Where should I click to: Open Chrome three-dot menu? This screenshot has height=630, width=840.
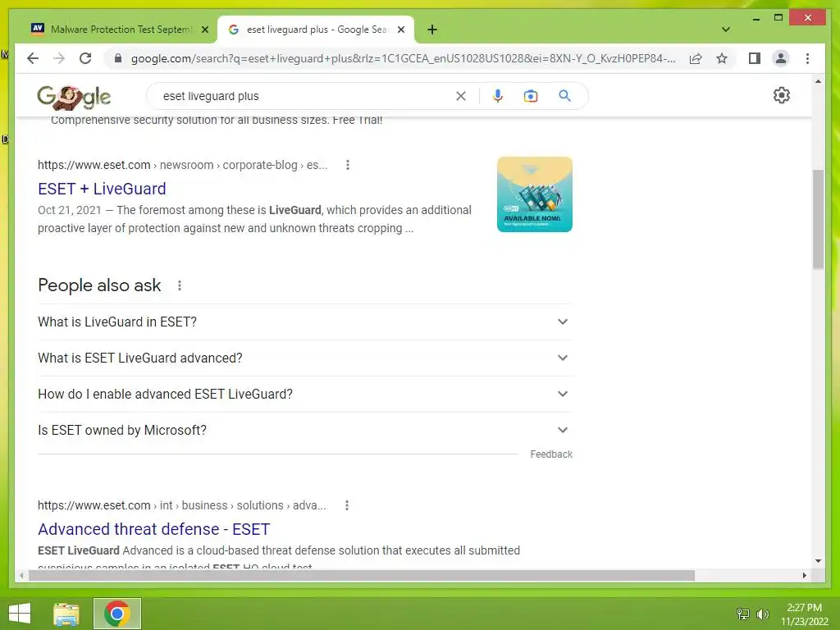[x=807, y=58]
